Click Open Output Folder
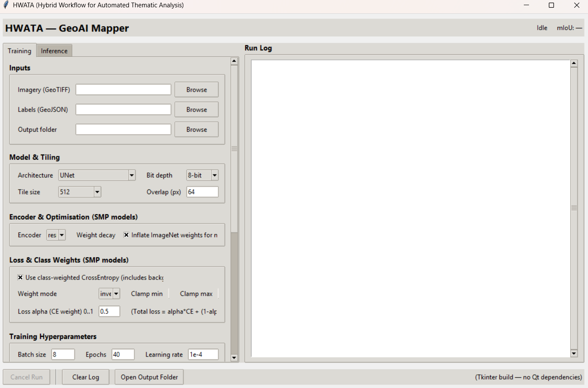The width and height of the screenshot is (588, 388). point(149,377)
